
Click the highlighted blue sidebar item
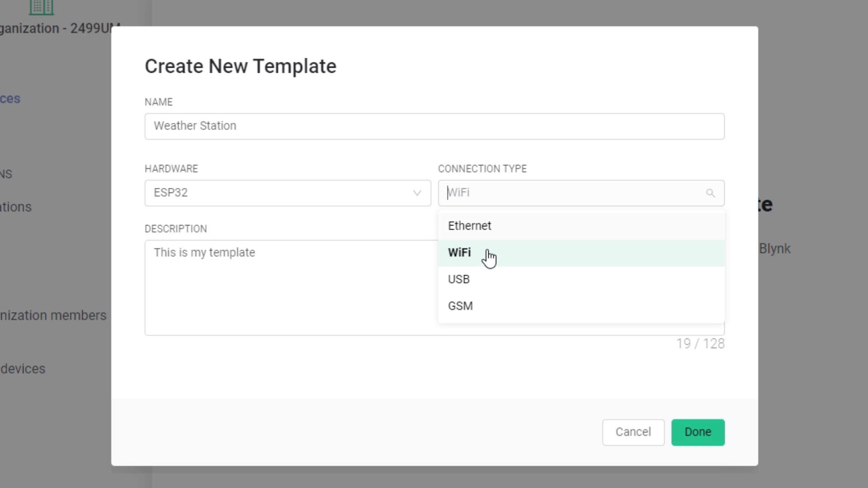(10, 99)
